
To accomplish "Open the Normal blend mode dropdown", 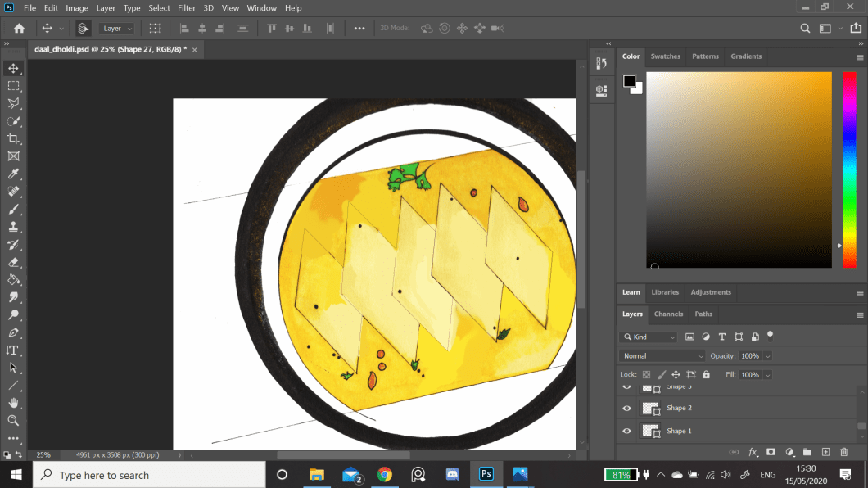I will (662, 356).
